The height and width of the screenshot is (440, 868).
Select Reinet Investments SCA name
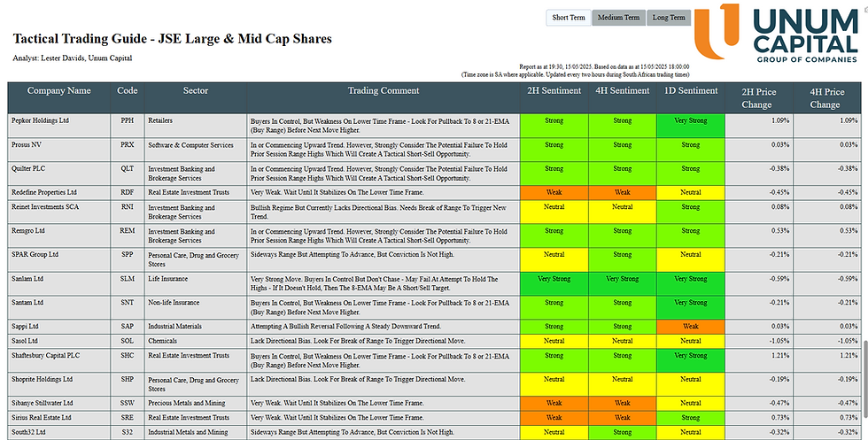tap(45, 207)
